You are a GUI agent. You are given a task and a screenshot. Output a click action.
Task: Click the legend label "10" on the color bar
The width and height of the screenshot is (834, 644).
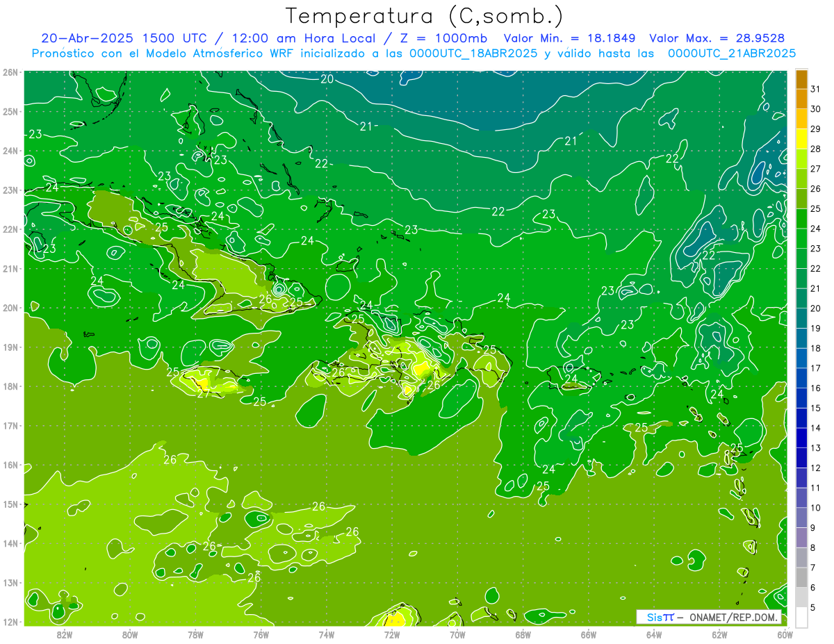(x=815, y=508)
